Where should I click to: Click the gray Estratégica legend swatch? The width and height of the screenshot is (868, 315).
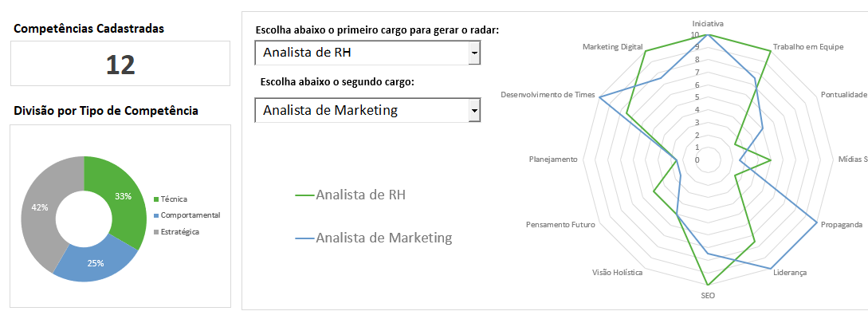click(157, 232)
